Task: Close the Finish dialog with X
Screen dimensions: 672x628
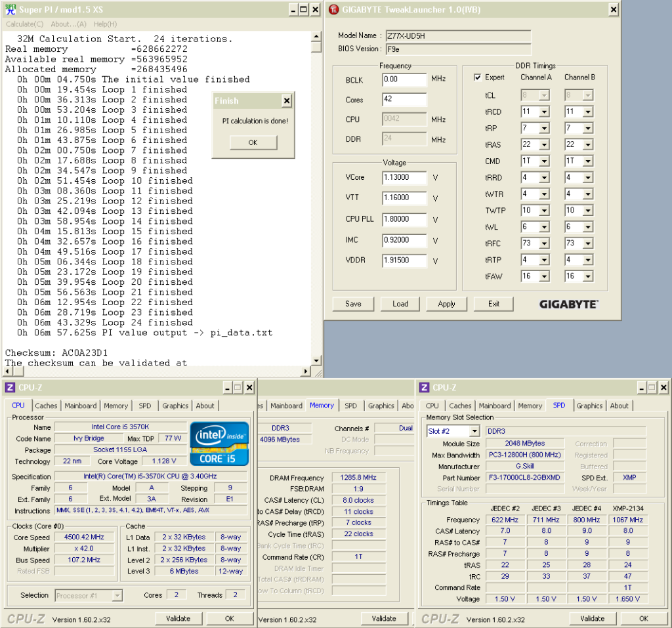Action: (x=286, y=101)
